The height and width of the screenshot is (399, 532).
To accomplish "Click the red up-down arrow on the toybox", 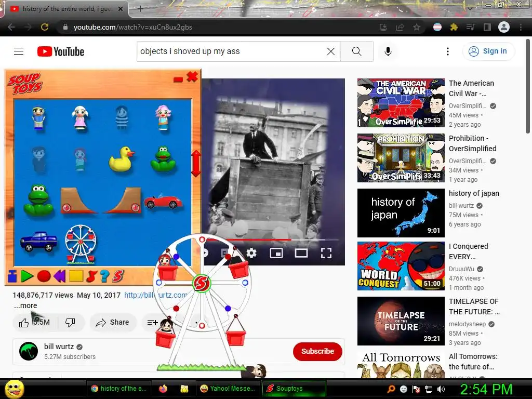I will [x=196, y=164].
